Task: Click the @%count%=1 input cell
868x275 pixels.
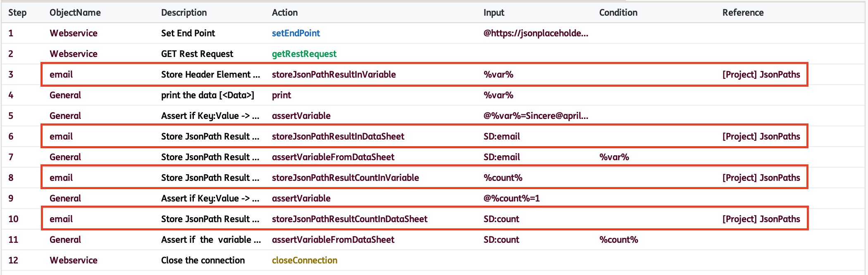Action: click(512, 198)
